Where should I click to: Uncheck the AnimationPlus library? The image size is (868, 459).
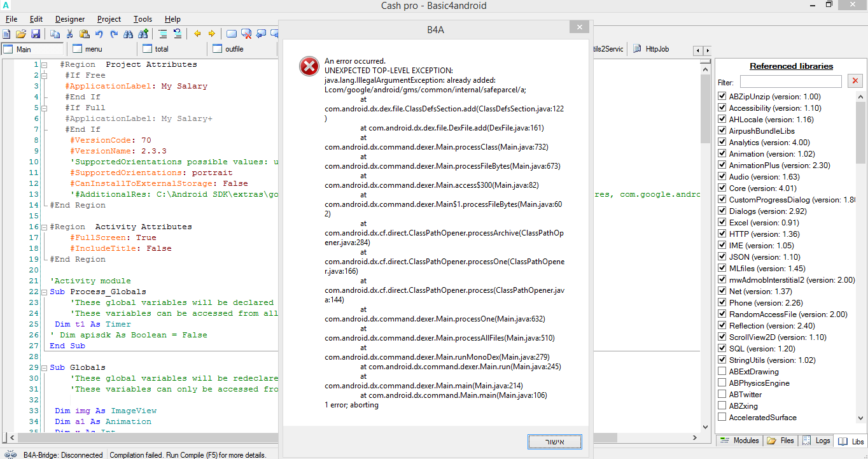tap(722, 165)
